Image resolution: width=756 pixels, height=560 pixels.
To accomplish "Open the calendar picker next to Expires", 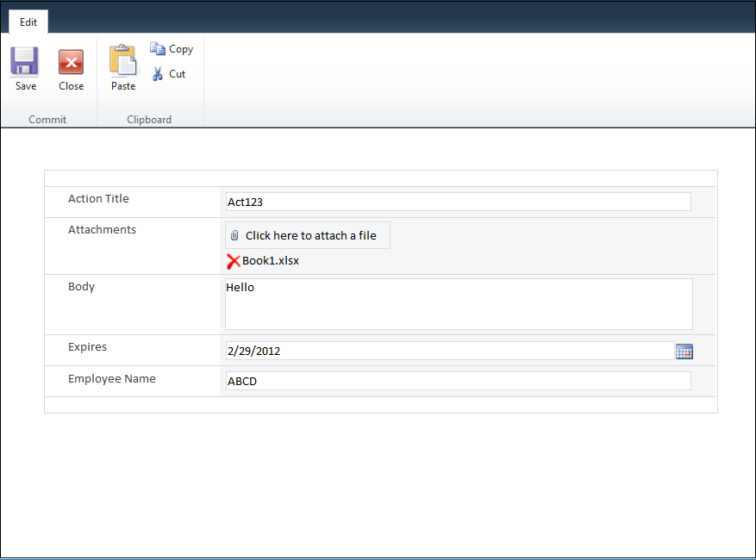I will [684, 351].
